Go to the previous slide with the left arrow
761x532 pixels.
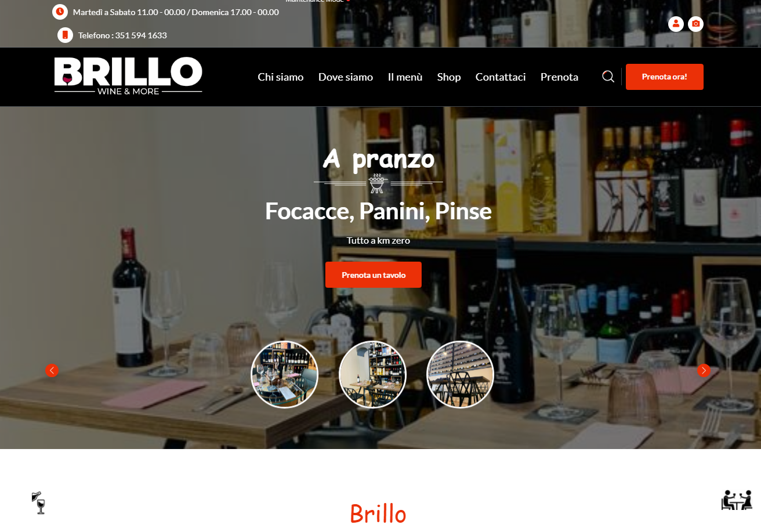point(52,370)
